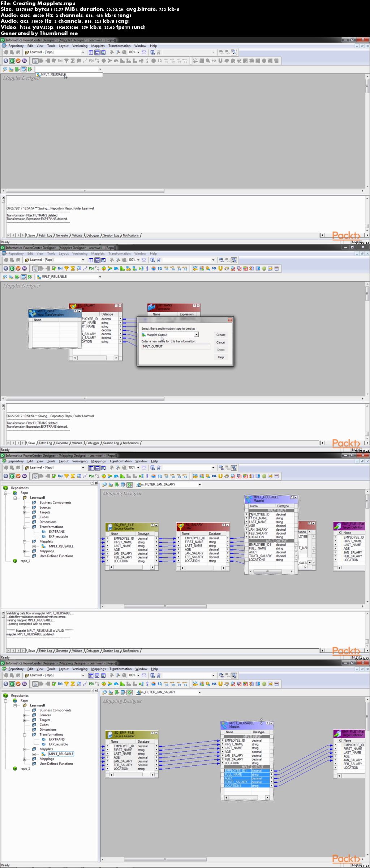370x868 pixels.
Task: Click Create in the transformation dialog
Action: click(221, 335)
